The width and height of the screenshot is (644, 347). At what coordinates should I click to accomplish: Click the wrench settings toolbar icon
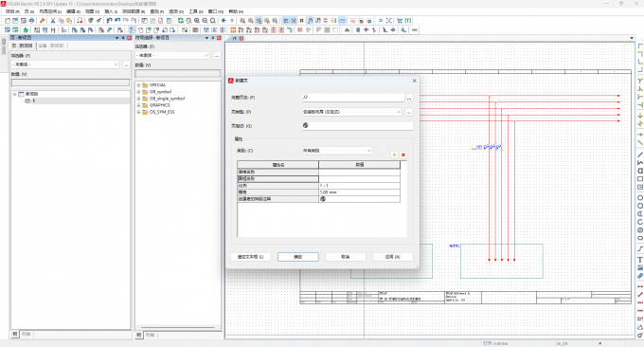[42, 21]
